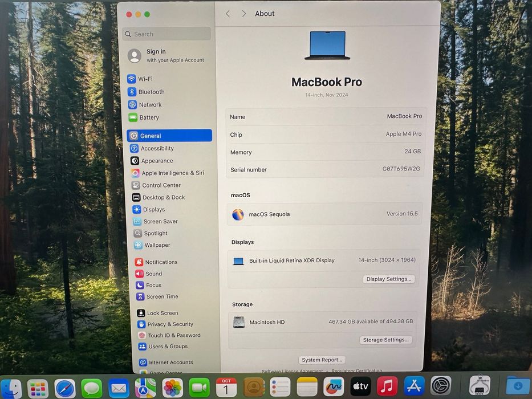Open Users & Groups settings
Screen dimensions: 532x399
pyautogui.click(x=163, y=347)
